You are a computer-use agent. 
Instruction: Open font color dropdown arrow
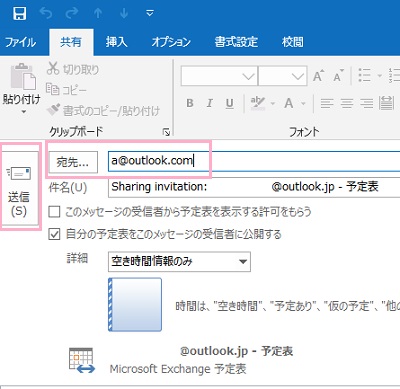(x=303, y=104)
